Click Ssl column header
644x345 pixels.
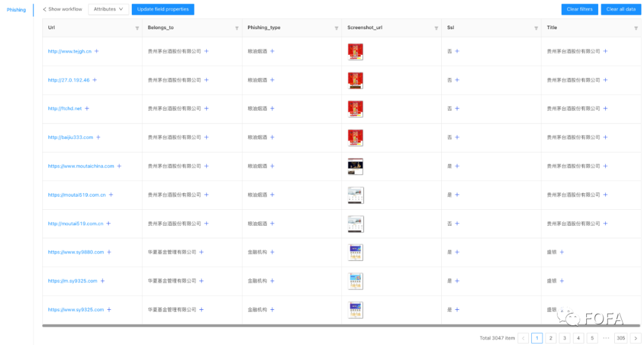click(491, 28)
